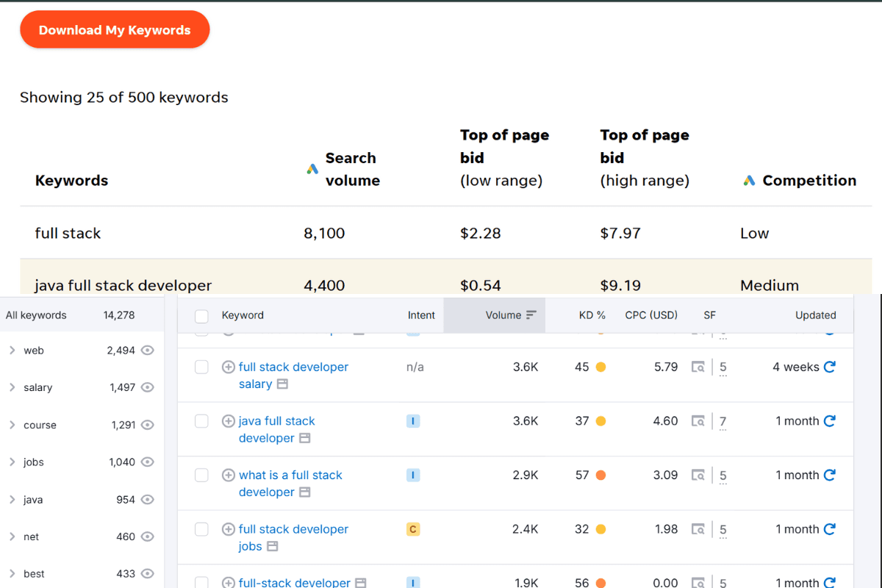The height and width of the screenshot is (588, 882).
Task: Sort by the Volume column header
Action: coord(503,315)
